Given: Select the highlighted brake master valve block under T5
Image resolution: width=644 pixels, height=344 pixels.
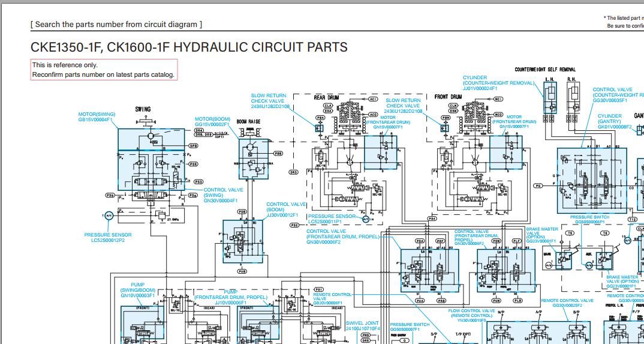Looking at the screenshot, I should point(562,261).
